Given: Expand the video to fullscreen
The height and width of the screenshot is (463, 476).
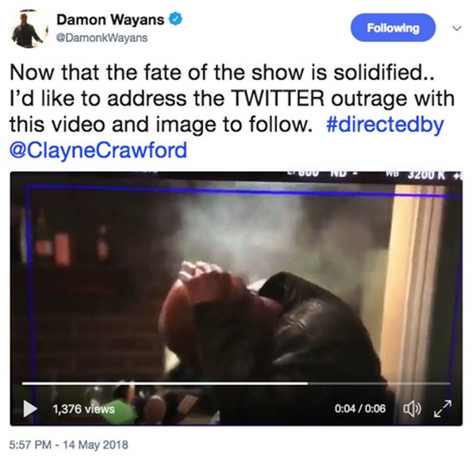Looking at the screenshot, I should pyautogui.click(x=443, y=408).
